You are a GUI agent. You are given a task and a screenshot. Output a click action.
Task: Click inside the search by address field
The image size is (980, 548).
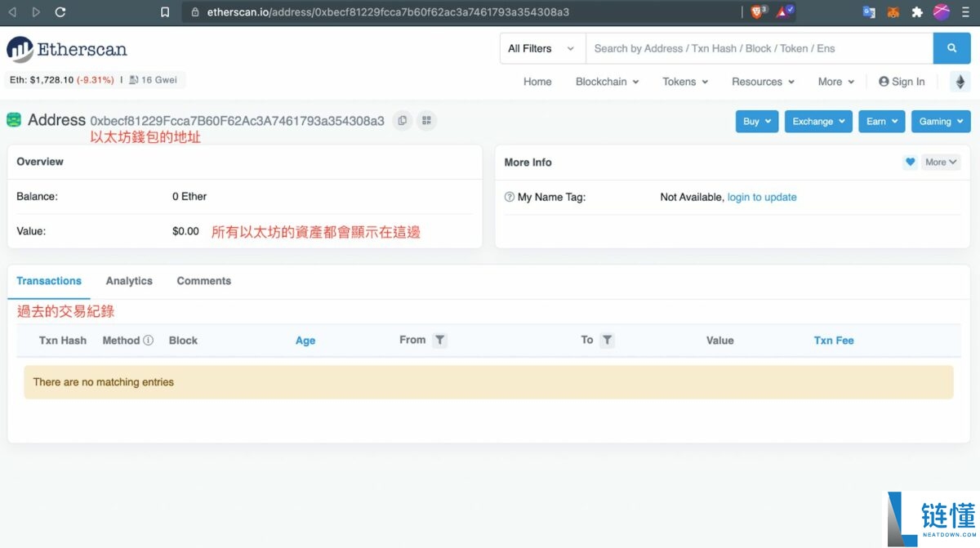735,48
